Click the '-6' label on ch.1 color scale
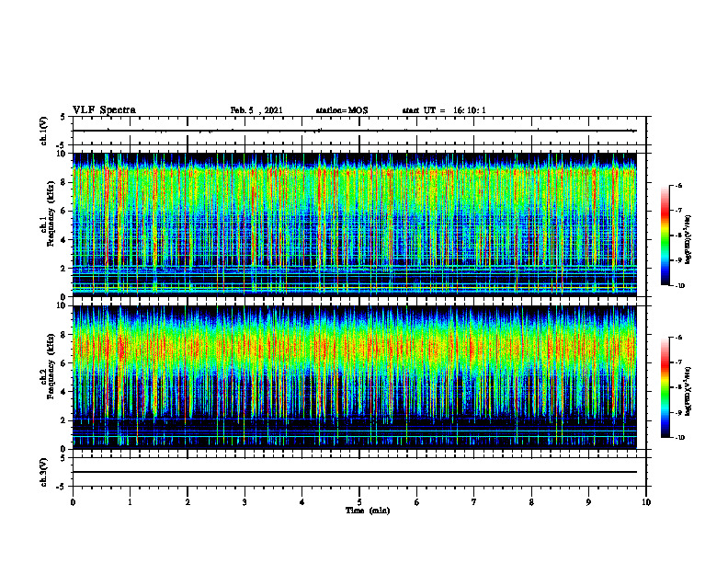Image resolution: width=728 pixels, height=563 pixels. (x=678, y=185)
